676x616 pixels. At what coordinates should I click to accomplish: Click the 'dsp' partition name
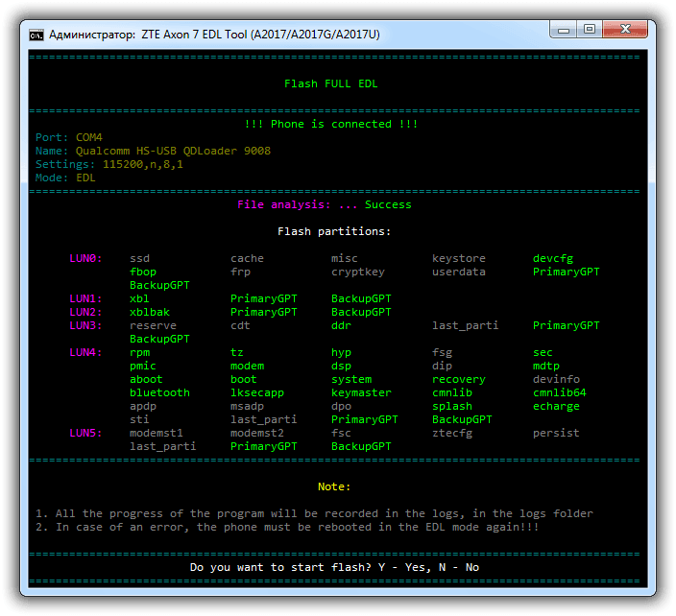click(x=341, y=367)
